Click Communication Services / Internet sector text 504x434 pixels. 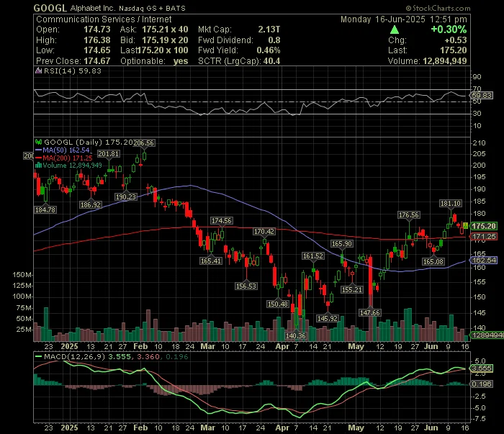(104, 19)
